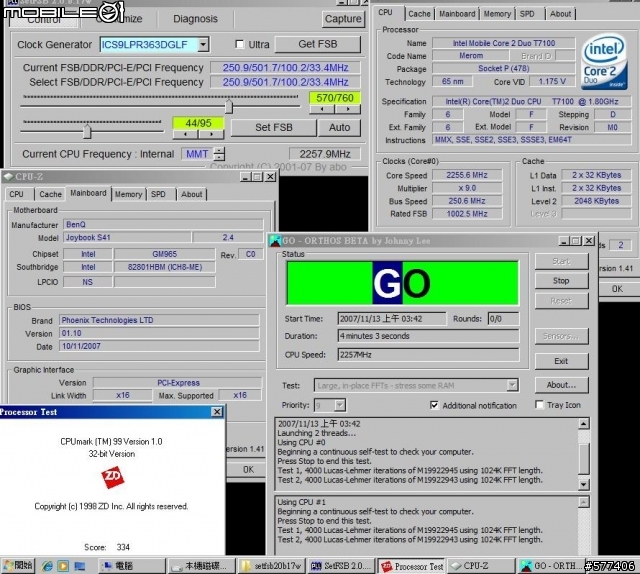Decrease the 570/760 value with the left arrow

click(x=322, y=109)
